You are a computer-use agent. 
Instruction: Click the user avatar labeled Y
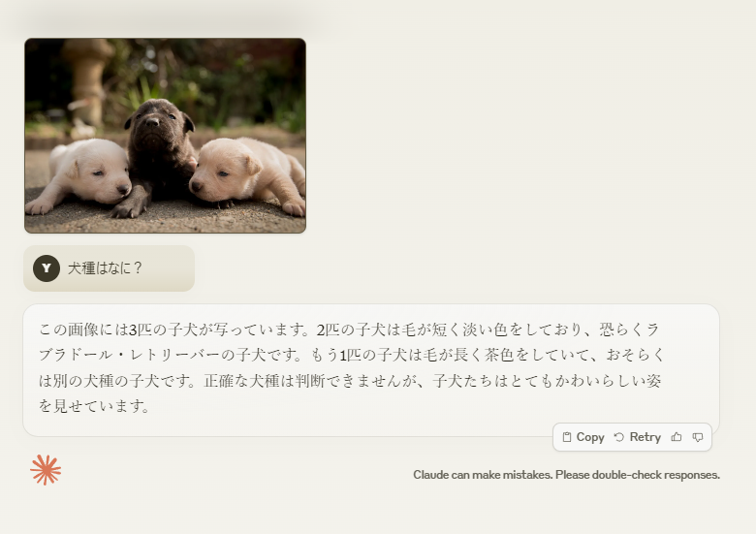pyautogui.click(x=47, y=267)
